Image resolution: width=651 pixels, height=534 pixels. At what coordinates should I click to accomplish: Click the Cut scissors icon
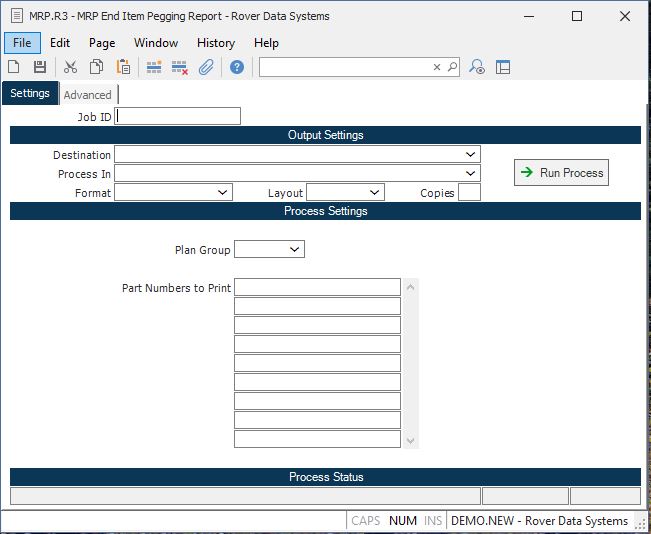(70, 67)
